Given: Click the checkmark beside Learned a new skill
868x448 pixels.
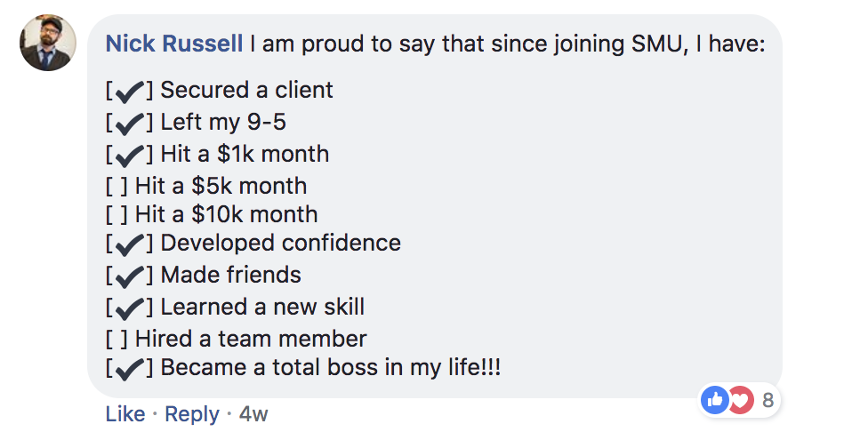Looking at the screenshot, I should pyautogui.click(x=130, y=308).
